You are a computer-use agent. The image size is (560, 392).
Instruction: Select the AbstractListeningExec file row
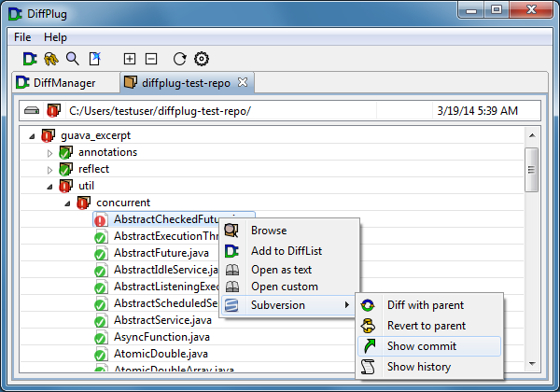click(166, 287)
